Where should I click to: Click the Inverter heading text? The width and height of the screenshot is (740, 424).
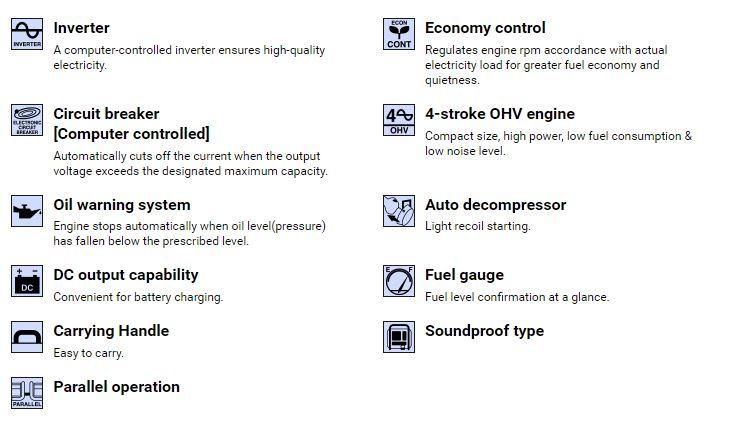[x=82, y=28]
